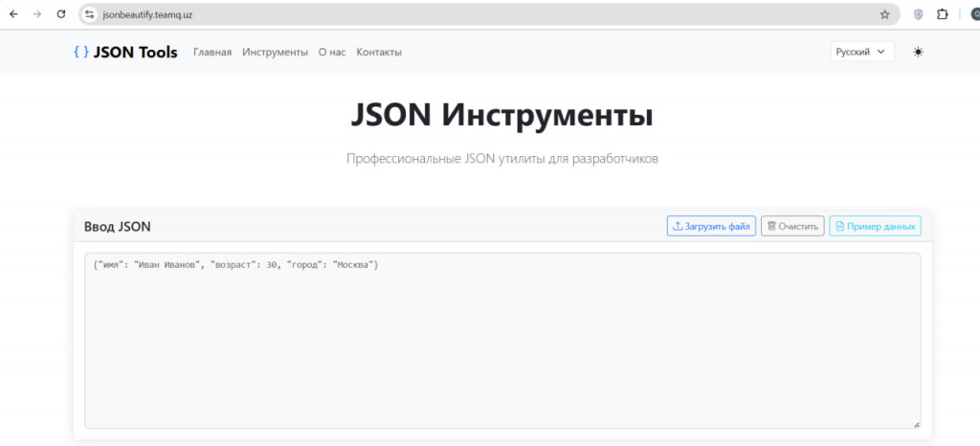980x446 pixels.
Task: Click the JSON Tools logo
Action: (125, 53)
